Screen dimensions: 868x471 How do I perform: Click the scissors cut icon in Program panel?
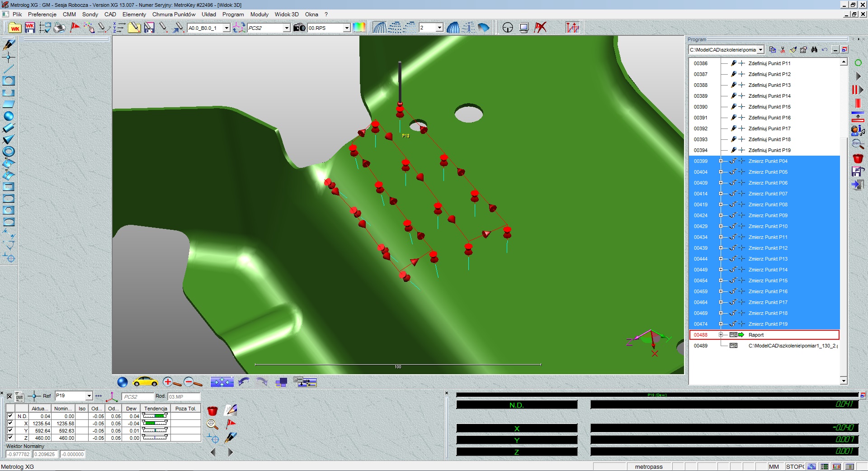[783, 50]
